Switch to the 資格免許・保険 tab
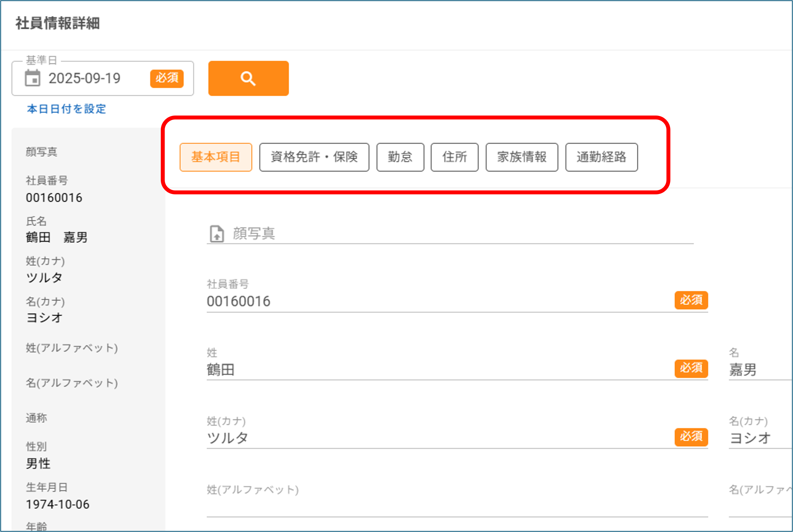The width and height of the screenshot is (793, 532). pyautogui.click(x=314, y=157)
